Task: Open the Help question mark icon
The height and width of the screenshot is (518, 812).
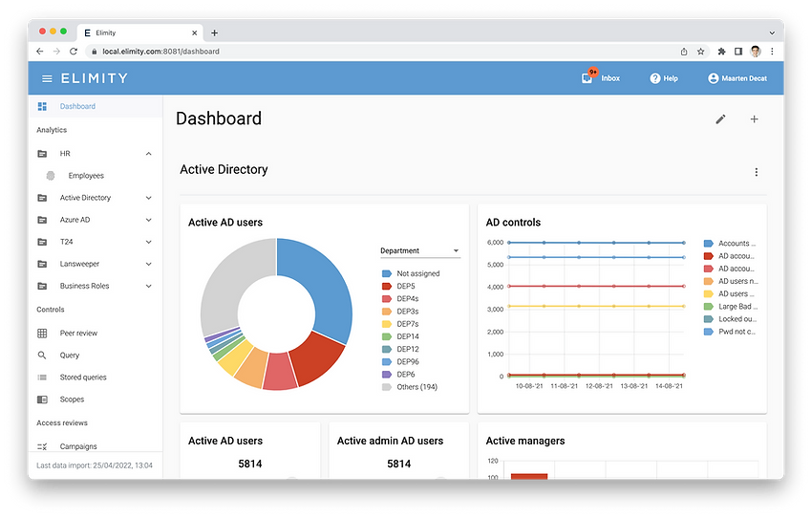Action: (655, 78)
